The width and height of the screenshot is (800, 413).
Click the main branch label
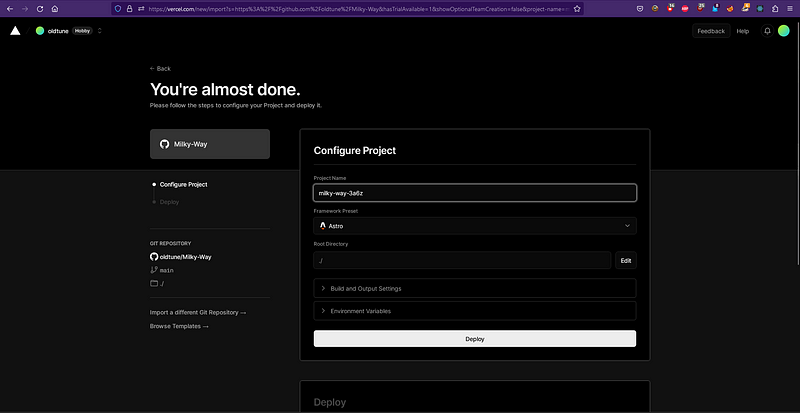point(166,271)
